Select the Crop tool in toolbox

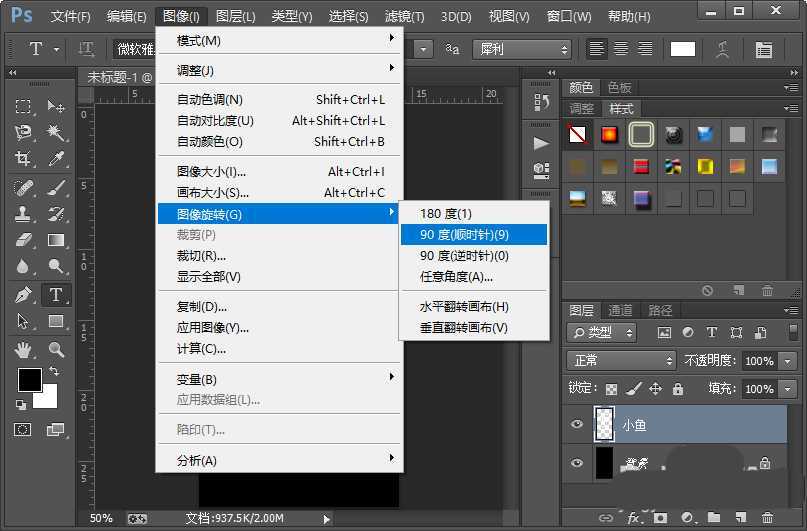pos(23,159)
